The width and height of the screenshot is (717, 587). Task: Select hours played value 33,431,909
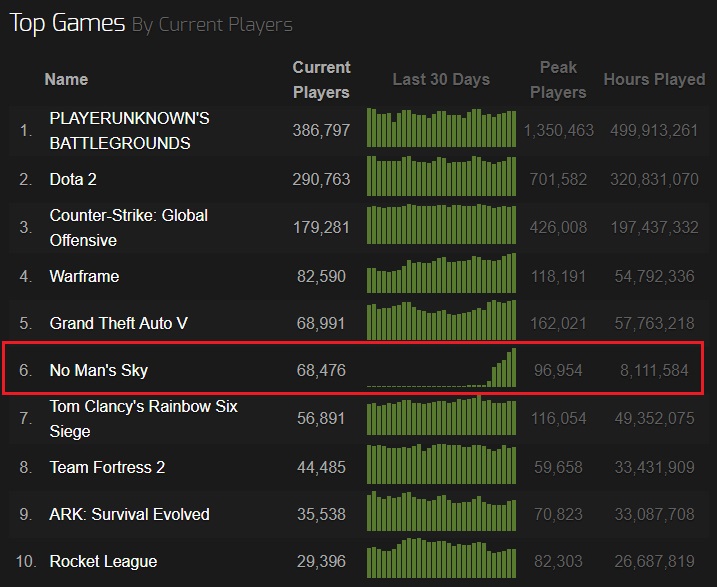[x=654, y=467]
